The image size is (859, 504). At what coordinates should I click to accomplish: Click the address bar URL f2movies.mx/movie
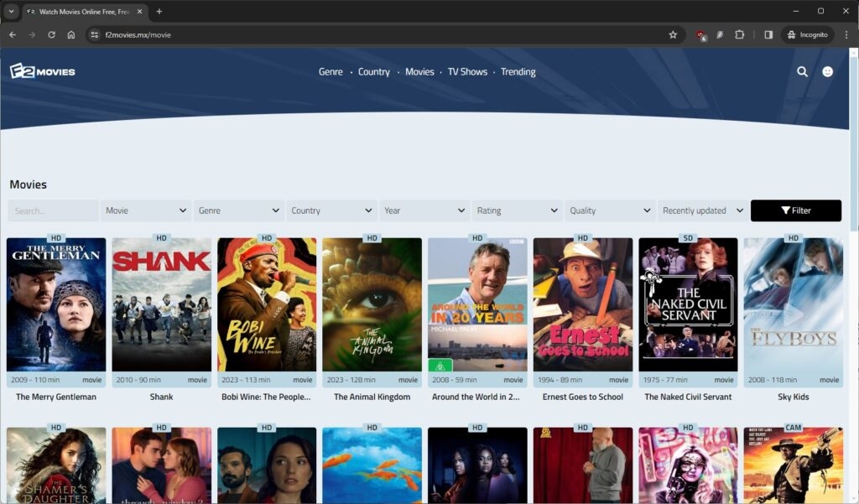coord(138,34)
